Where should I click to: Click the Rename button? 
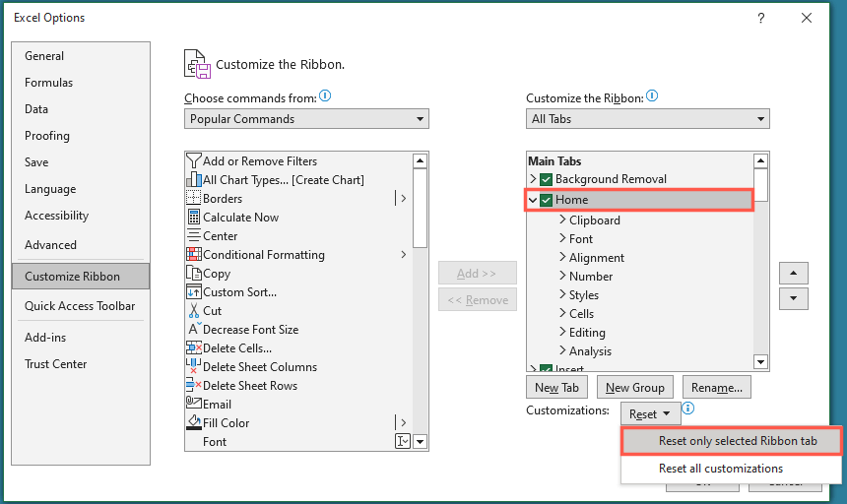(x=717, y=388)
